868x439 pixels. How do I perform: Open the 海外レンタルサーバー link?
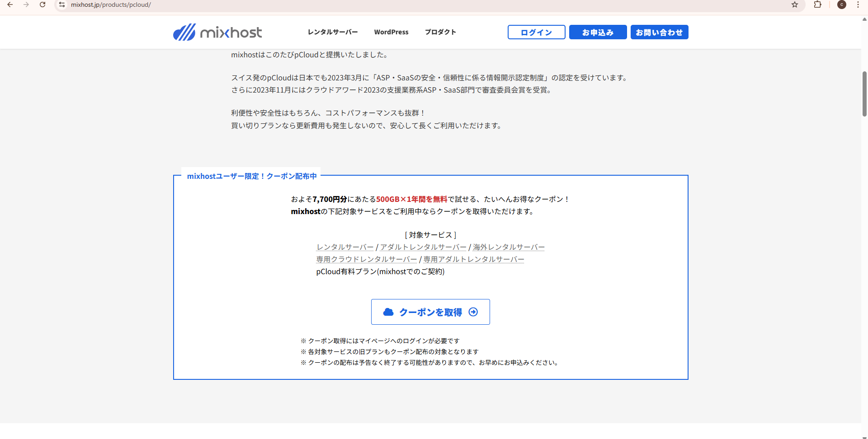coord(509,247)
